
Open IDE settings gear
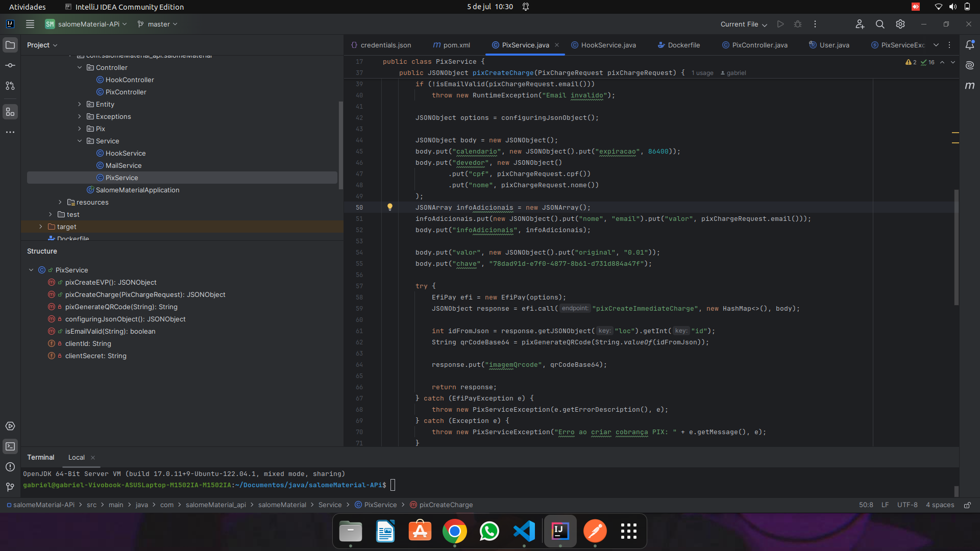point(900,24)
